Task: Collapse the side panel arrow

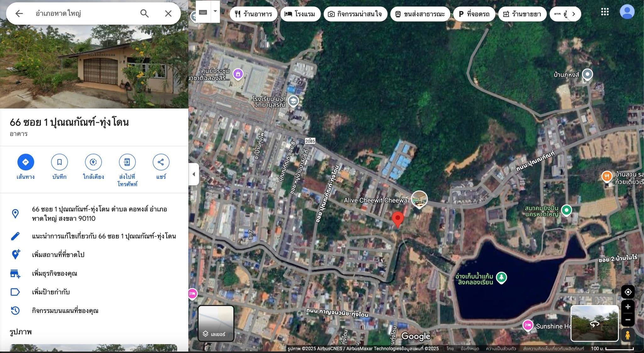Action: 194,174
